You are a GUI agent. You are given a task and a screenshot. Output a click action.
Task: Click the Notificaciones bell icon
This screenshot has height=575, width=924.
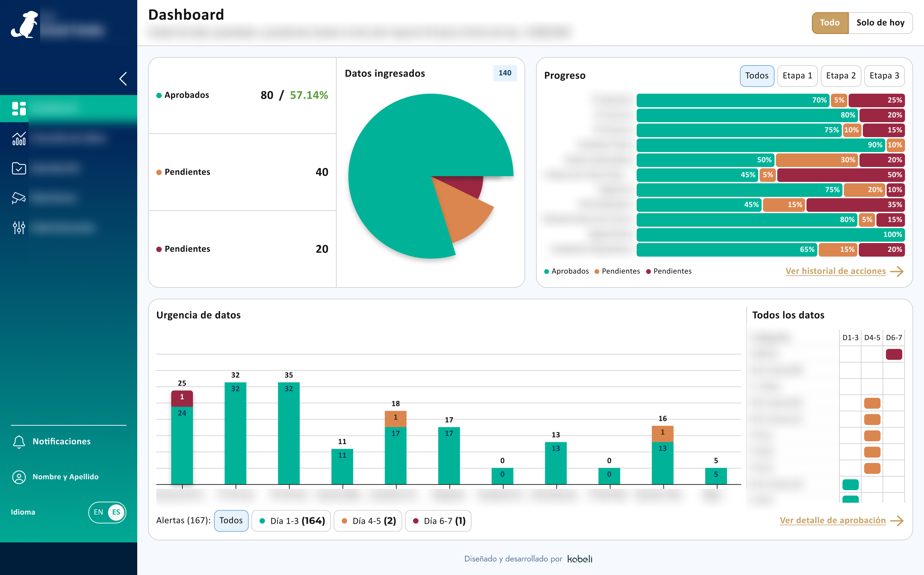[x=19, y=442]
